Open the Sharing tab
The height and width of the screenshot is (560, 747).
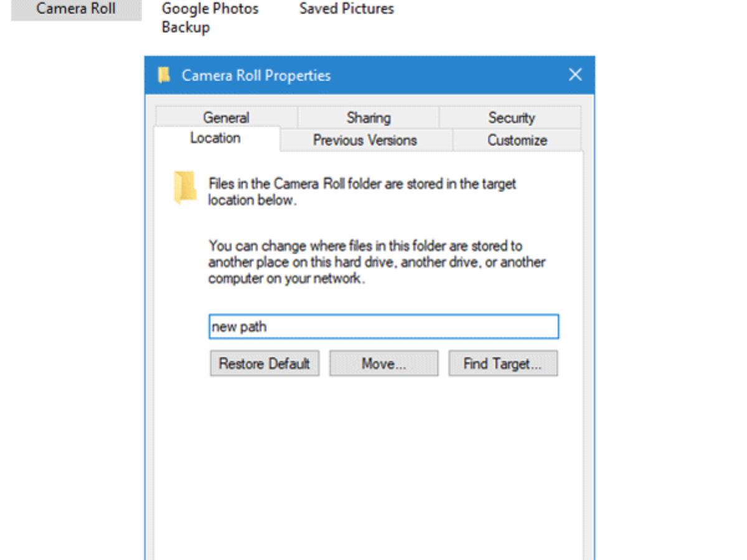pyautogui.click(x=369, y=118)
